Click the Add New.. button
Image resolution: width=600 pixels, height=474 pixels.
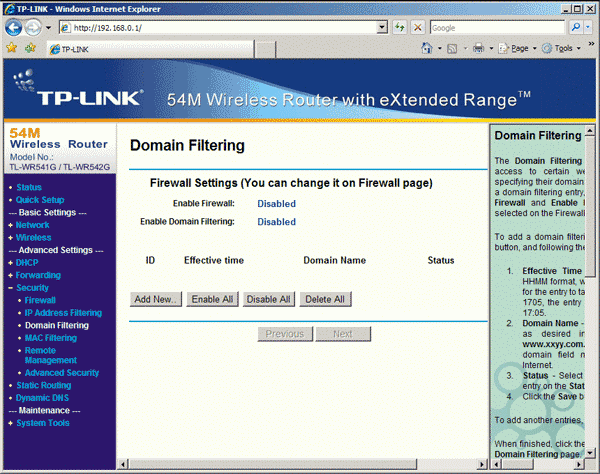coord(155,300)
